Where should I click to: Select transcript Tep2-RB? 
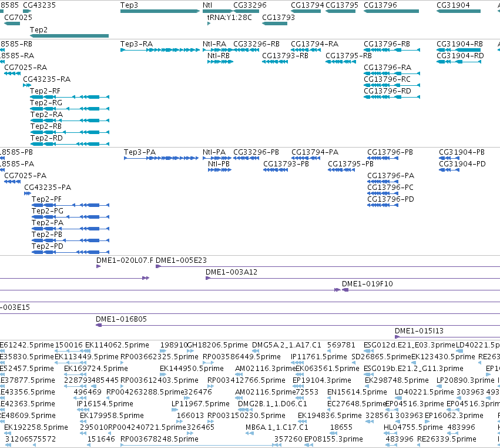coord(69,132)
